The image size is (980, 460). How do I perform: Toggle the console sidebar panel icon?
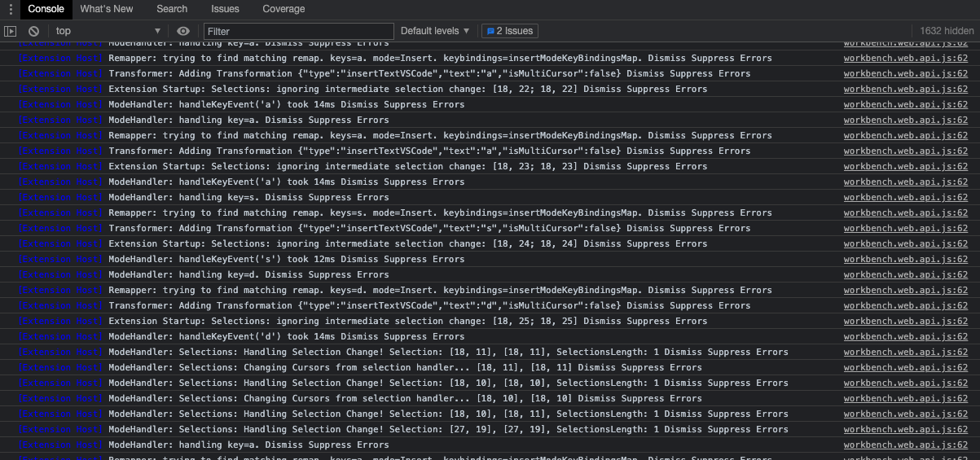point(10,31)
